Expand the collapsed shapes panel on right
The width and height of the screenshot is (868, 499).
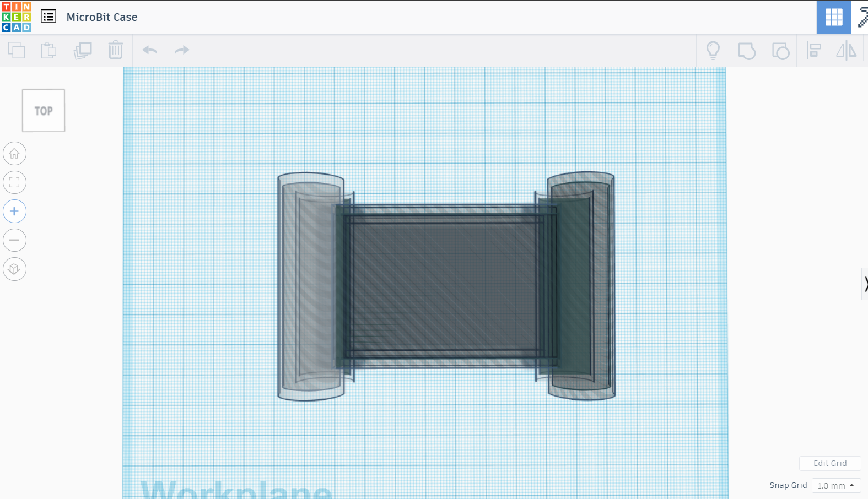click(865, 284)
